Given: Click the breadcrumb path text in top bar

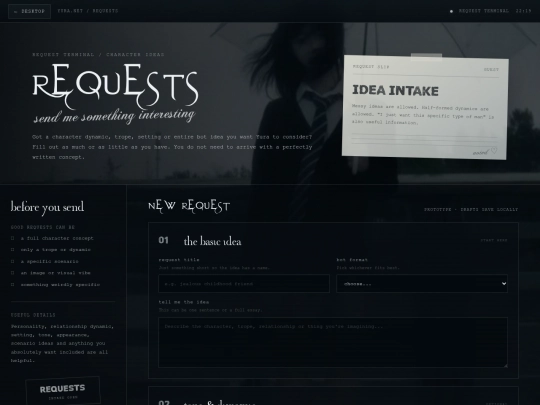Looking at the screenshot, I should coord(88,11).
